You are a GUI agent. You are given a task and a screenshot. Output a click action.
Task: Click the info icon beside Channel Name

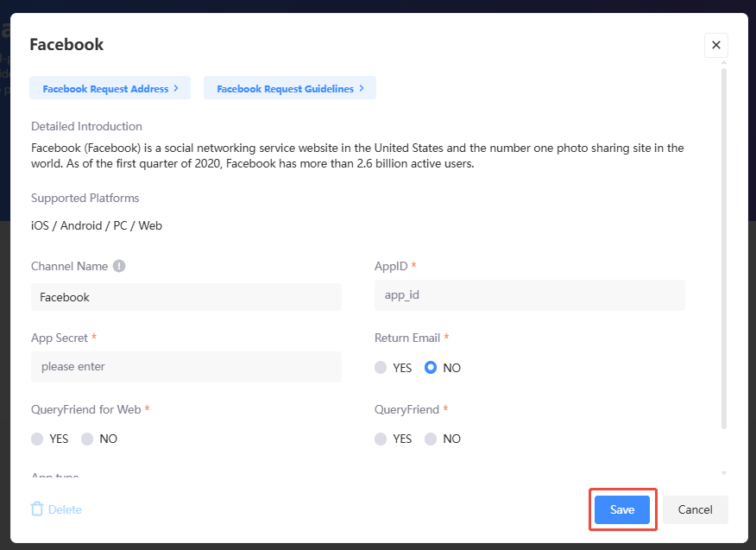(119, 266)
